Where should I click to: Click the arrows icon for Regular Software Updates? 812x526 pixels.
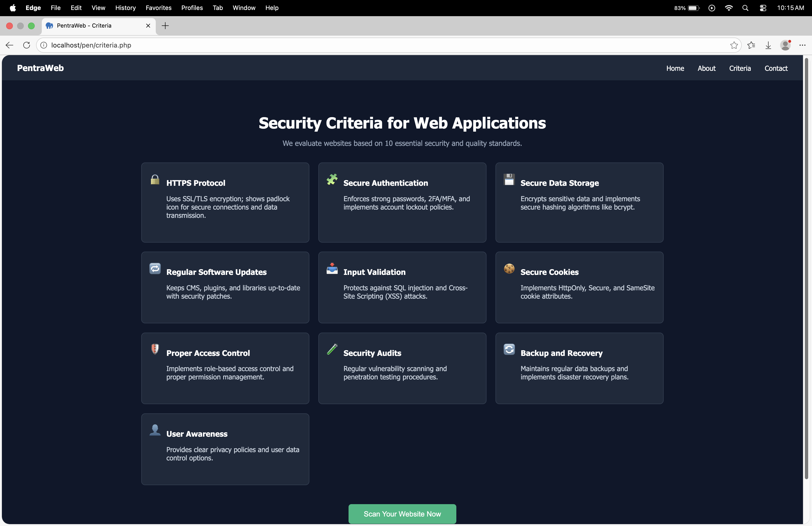click(x=155, y=269)
